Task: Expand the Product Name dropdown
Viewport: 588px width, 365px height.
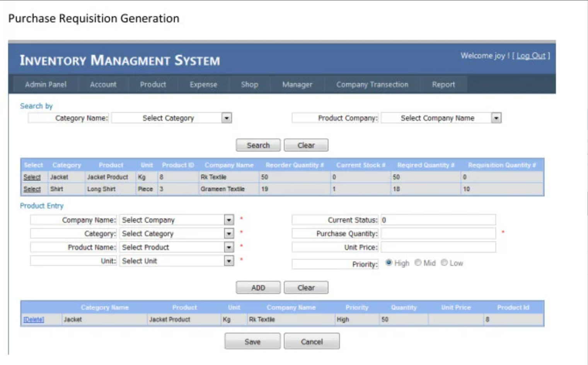Action: (x=229, y=247)
